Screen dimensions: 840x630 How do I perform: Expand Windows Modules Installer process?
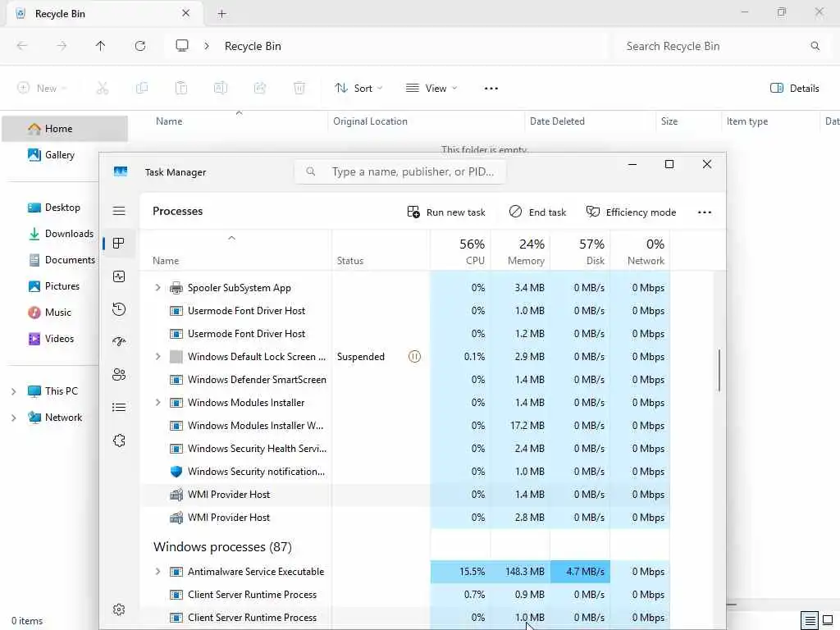tap(157, 402)
